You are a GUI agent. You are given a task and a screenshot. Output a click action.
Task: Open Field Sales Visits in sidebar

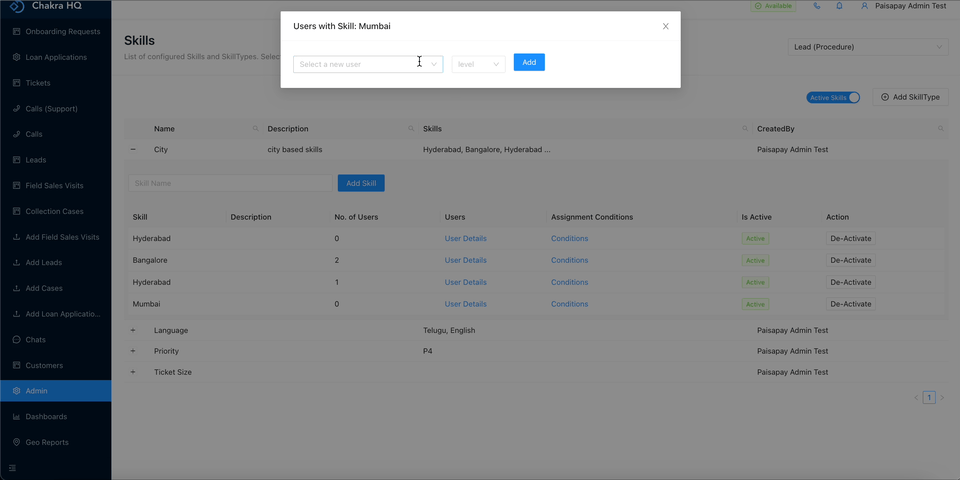[x=56, y=186]
